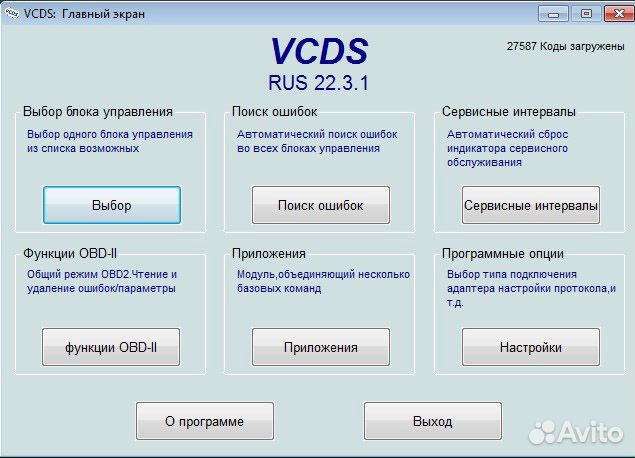This screenshot has height=458, width=635.
Task: Click the '27587 Коды загружены' status text
Action: pyautogui.click(x=565, y=47)
